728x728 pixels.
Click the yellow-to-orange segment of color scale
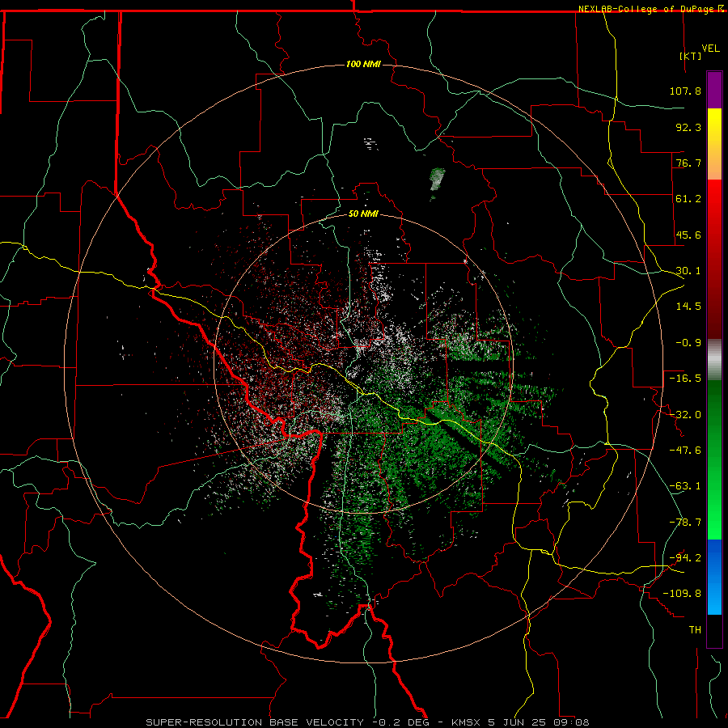click(714, 144)
